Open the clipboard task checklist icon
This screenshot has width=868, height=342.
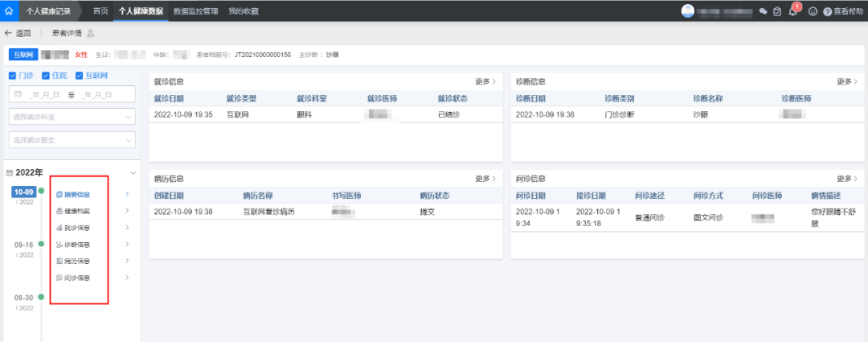tap(777, 11)
